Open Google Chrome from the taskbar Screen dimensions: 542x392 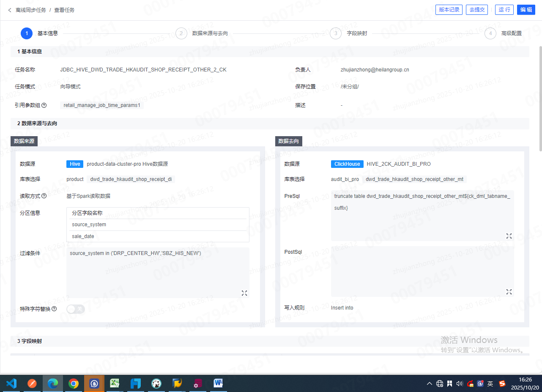pyautogui.click(x=74, y=384)
